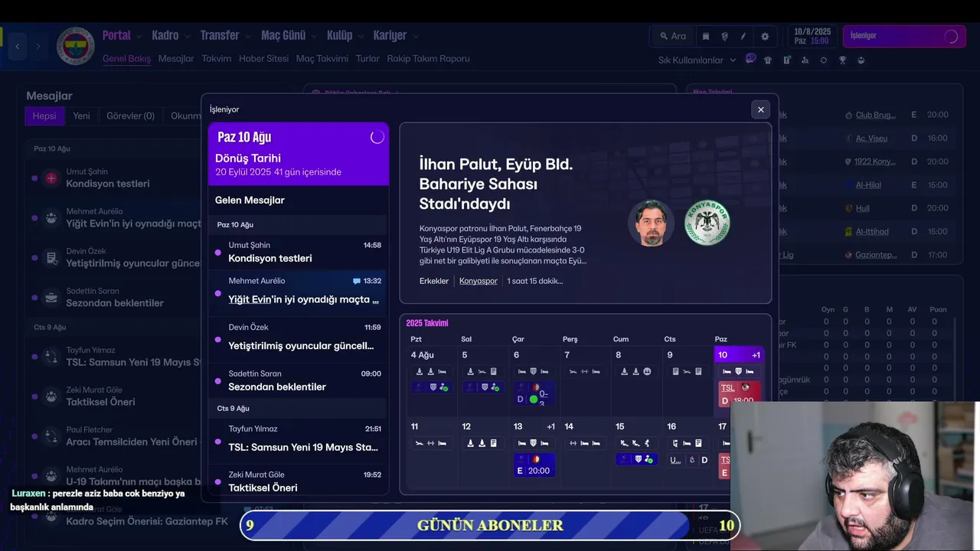Open the Turlar tab
This screenshot has width=980, height=551.
pyautogui.click(x=367, y=58)
